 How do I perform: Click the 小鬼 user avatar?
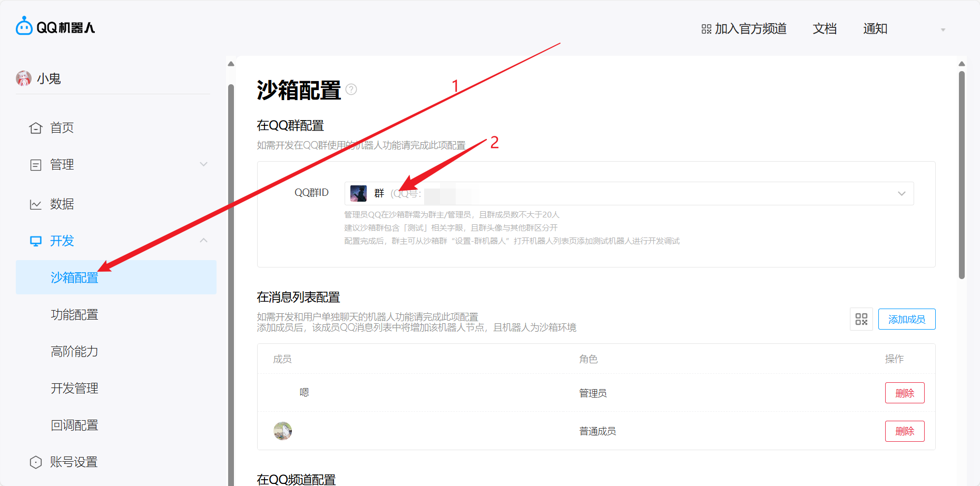tap(24, 78)
